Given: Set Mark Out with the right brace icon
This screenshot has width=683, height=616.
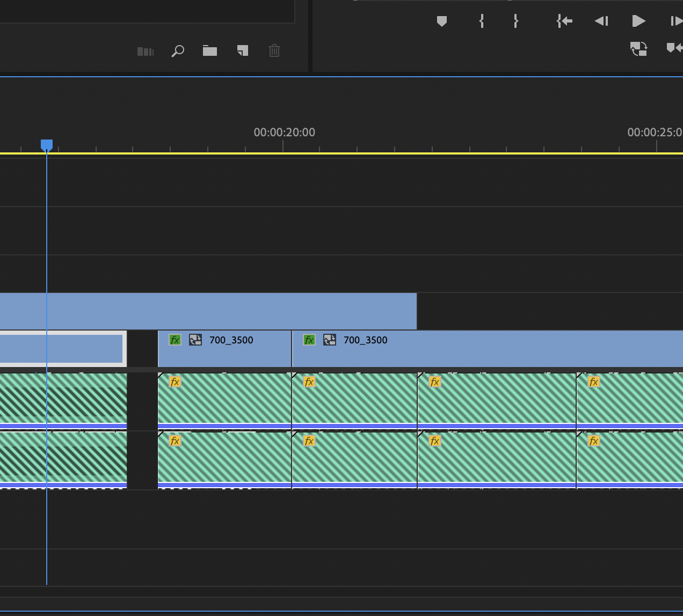Looking at the screenshot, I should point(516,21).
